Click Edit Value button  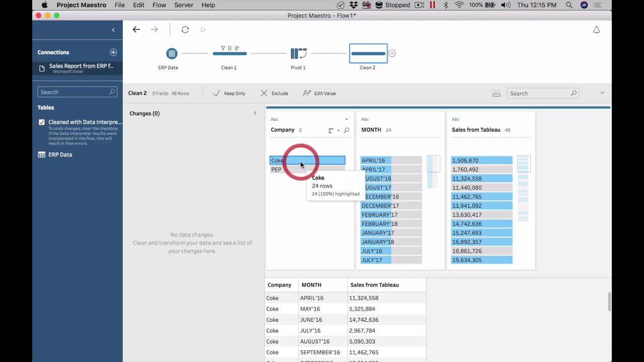(x=319, y=94)
